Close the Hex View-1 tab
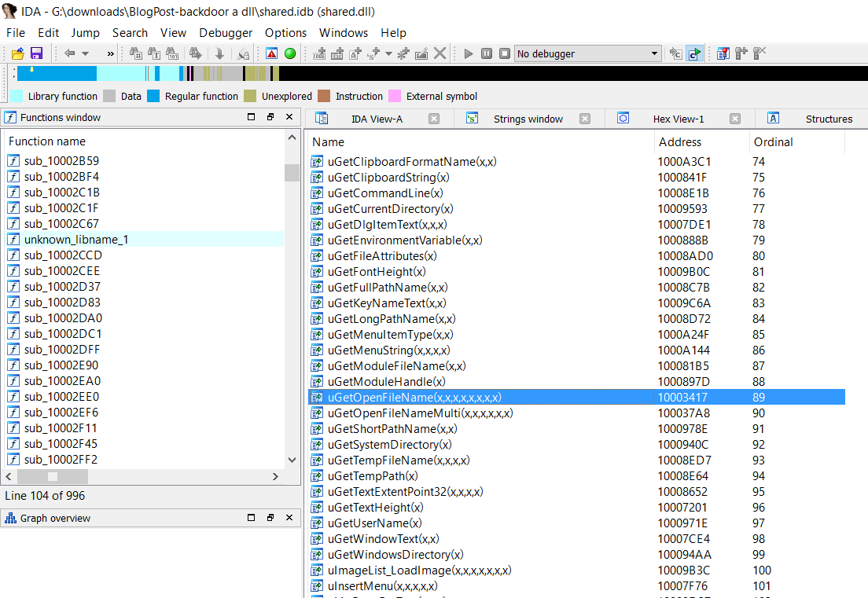Screen dimensions: 868x598 click(735, 119)
